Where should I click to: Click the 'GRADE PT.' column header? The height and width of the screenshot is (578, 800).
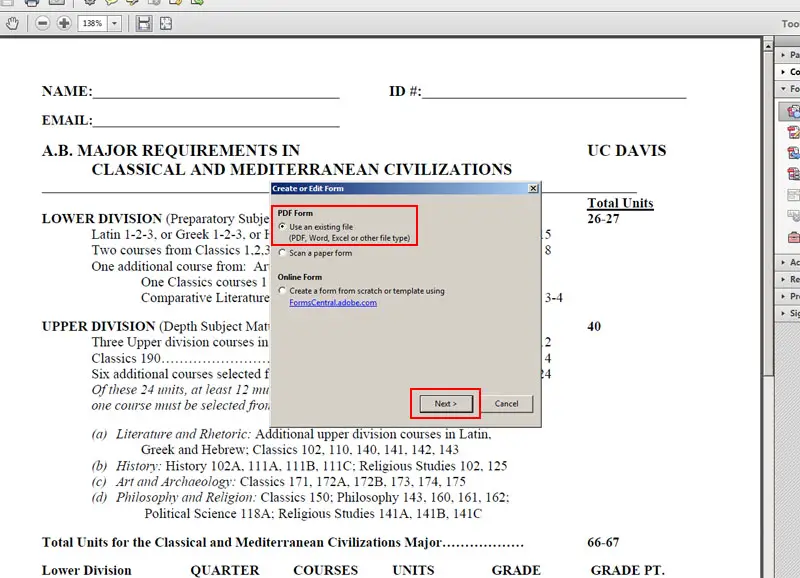click(628, 570)
